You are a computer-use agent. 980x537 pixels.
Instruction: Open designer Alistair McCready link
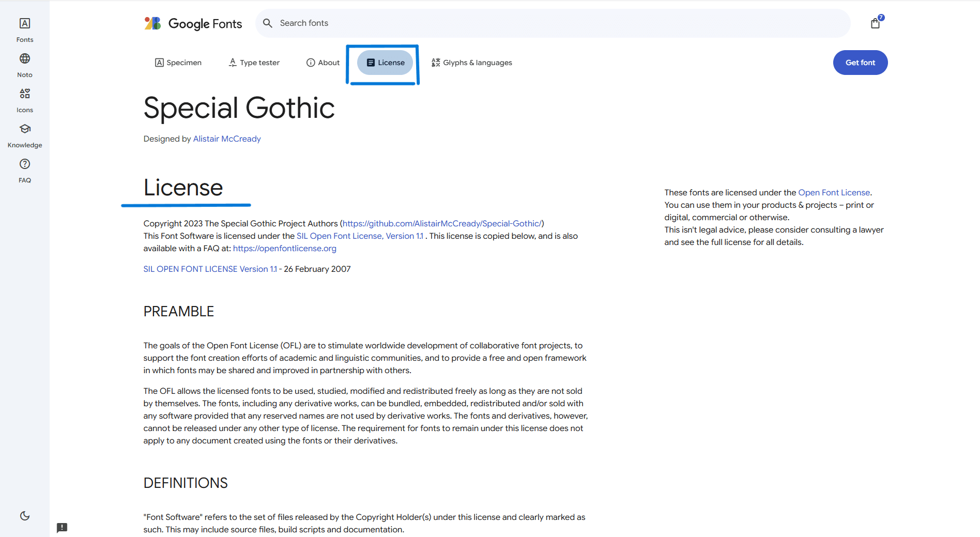coord(227,139)
